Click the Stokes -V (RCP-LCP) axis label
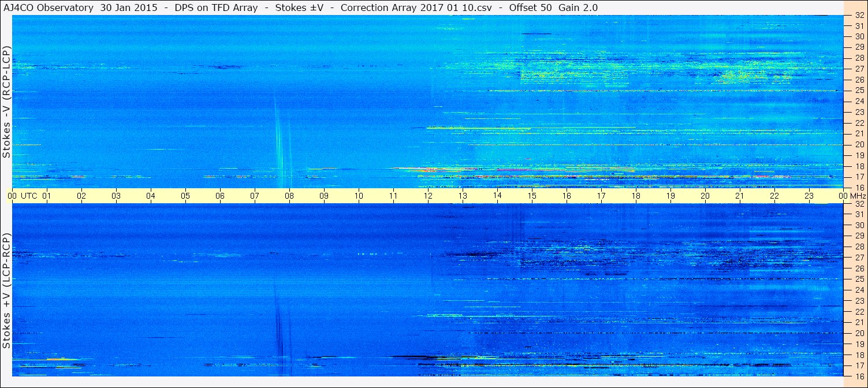The height and width of the screenshot is (388, 868). [x=6, y=102]
